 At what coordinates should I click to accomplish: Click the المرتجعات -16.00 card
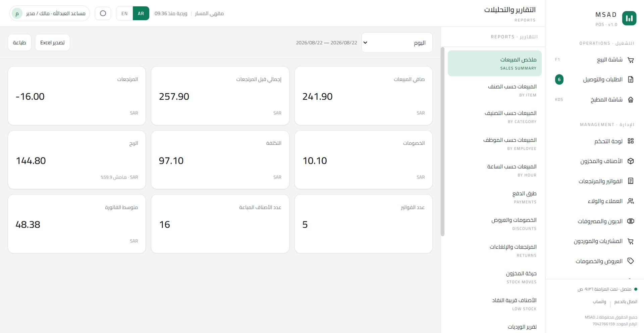(x=77, y=96)
